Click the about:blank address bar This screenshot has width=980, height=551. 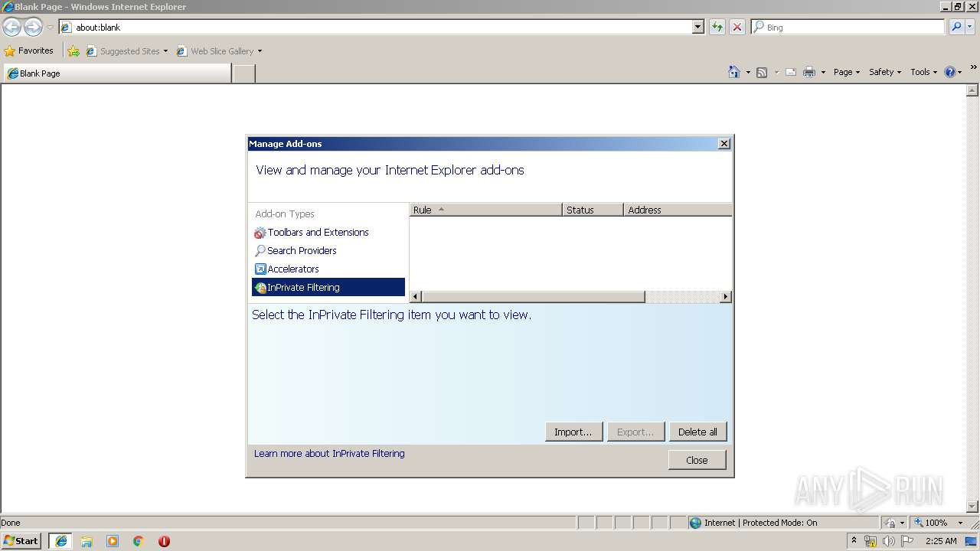pos(375,27)
